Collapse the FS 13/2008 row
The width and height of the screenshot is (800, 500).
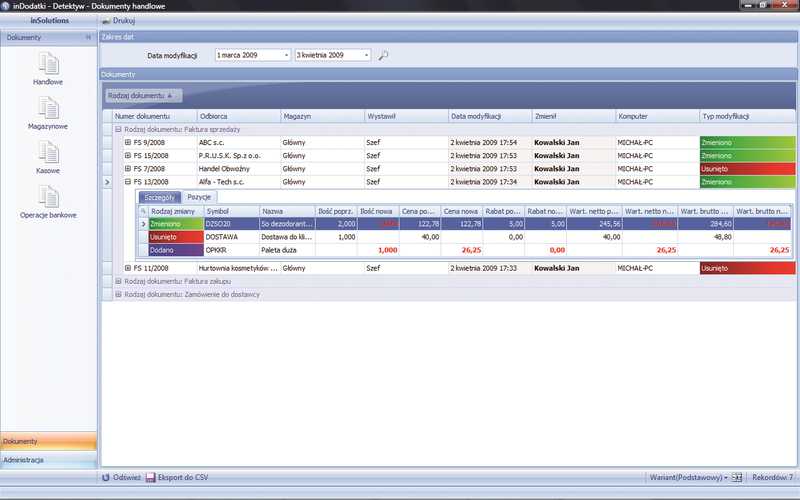point(128,182)
